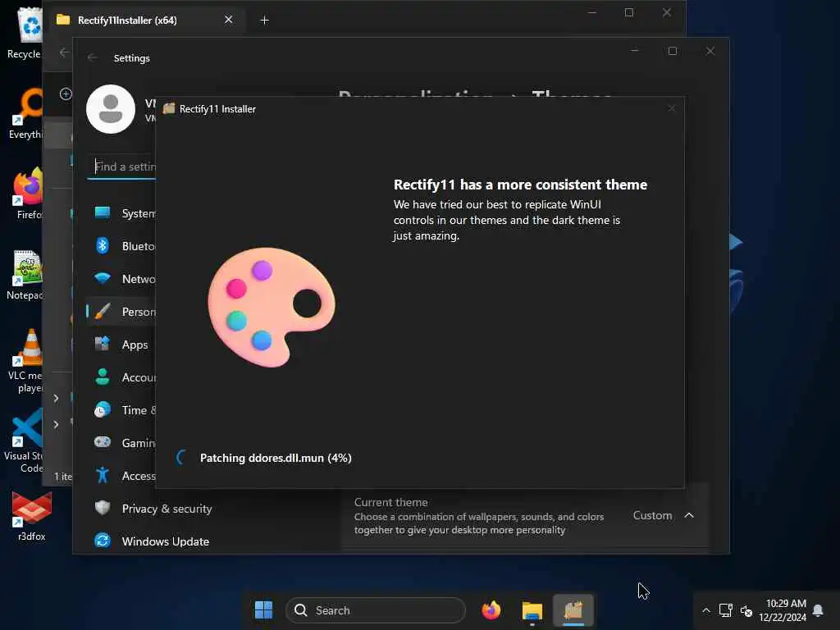
Task: Open Privacy & security shield icon
Action: (103, 508)
